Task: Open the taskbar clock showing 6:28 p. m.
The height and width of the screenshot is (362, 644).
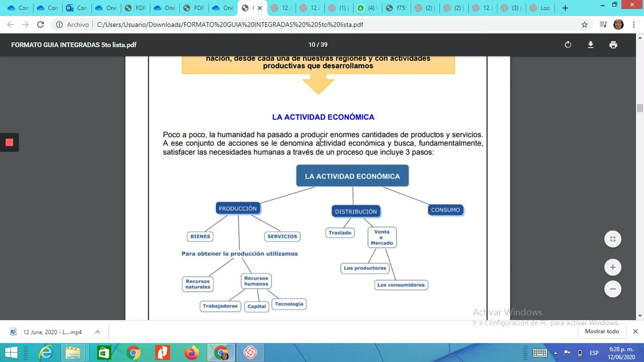Action: coord(621,352)
